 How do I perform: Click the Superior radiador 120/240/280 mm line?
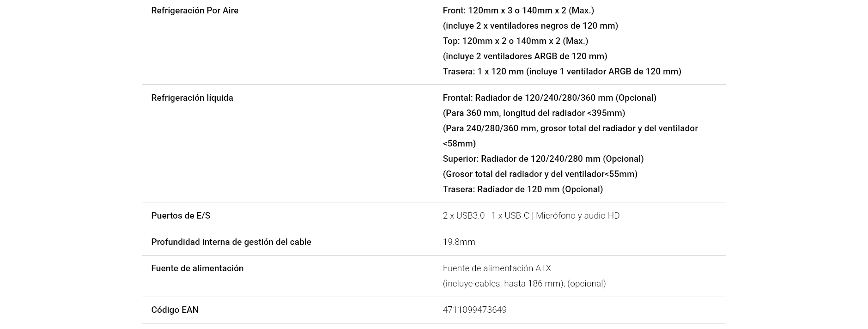click(543, 159)
